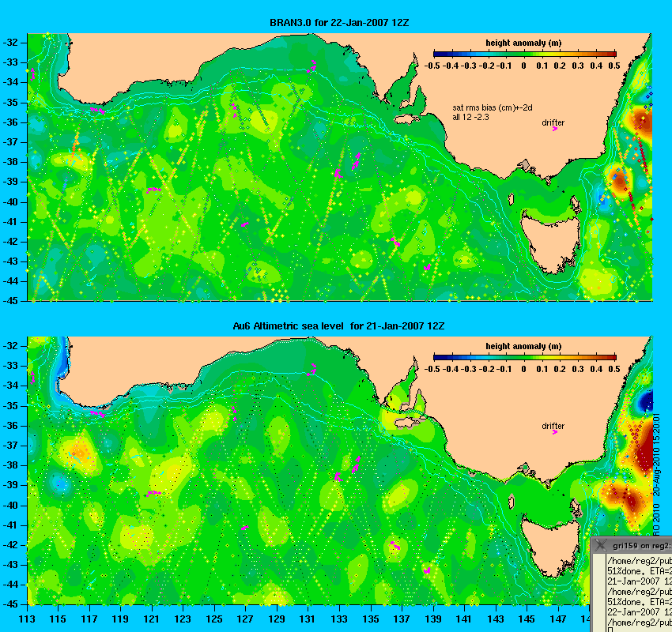Click latitude label '-32' in the top BRAN3.0 panel

point(11,43)
